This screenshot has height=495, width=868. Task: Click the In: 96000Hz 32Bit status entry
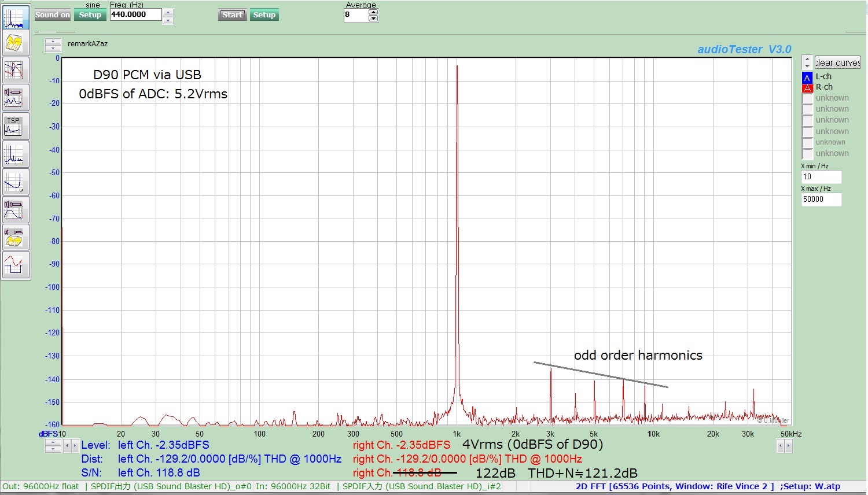pyautogui.click(x=293, y=486)
